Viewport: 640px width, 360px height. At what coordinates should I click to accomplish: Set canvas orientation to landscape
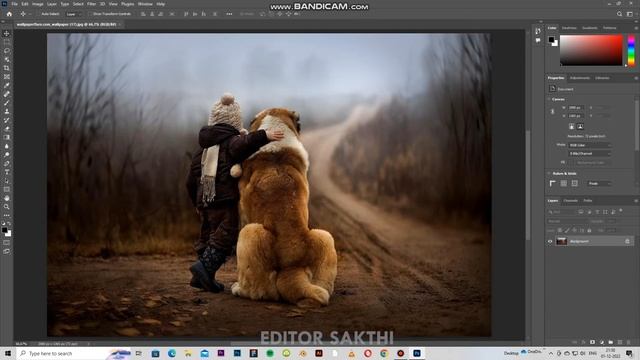pyautogui.click(x=580, y=127)
